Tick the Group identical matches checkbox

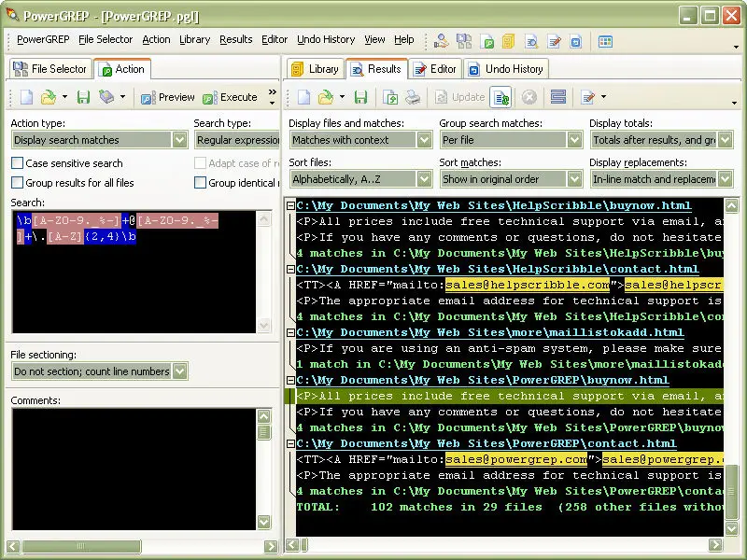[x=200, y=183]
